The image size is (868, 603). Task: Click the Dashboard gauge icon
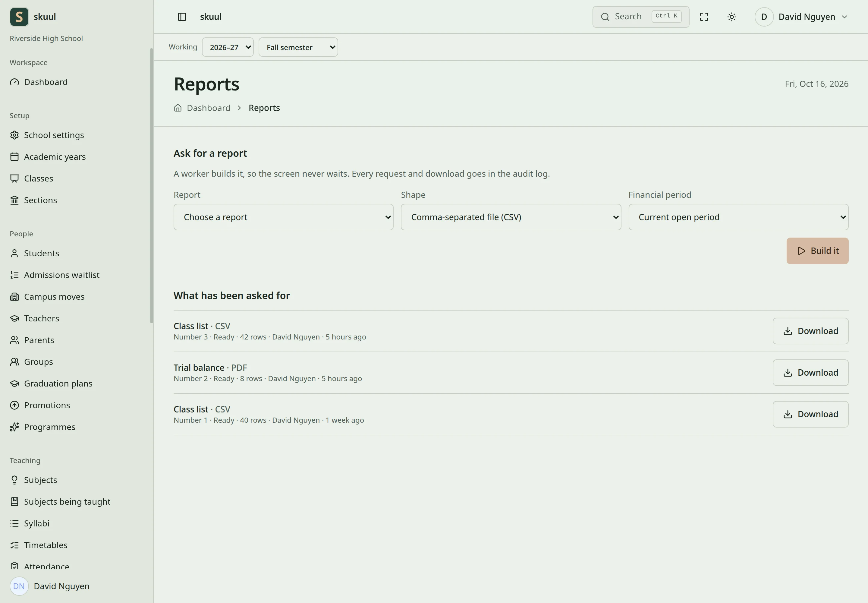tap(14, 82)
